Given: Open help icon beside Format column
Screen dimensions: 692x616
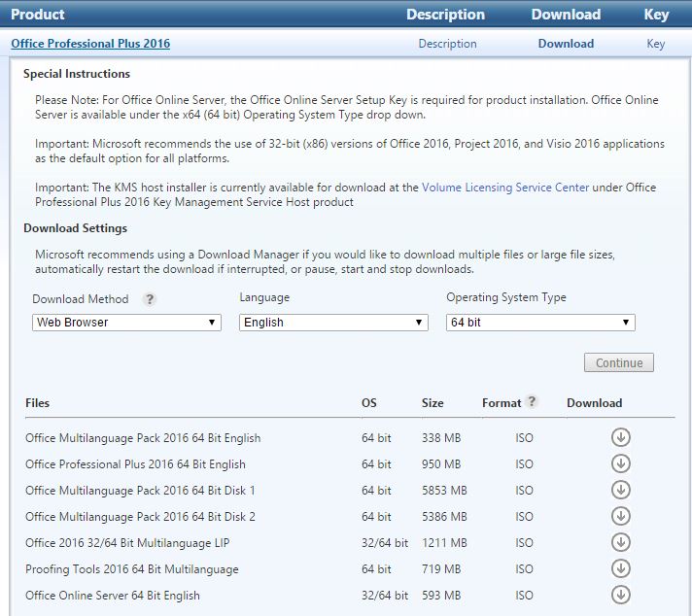Looking at the screenshot, I should point(532,401).
